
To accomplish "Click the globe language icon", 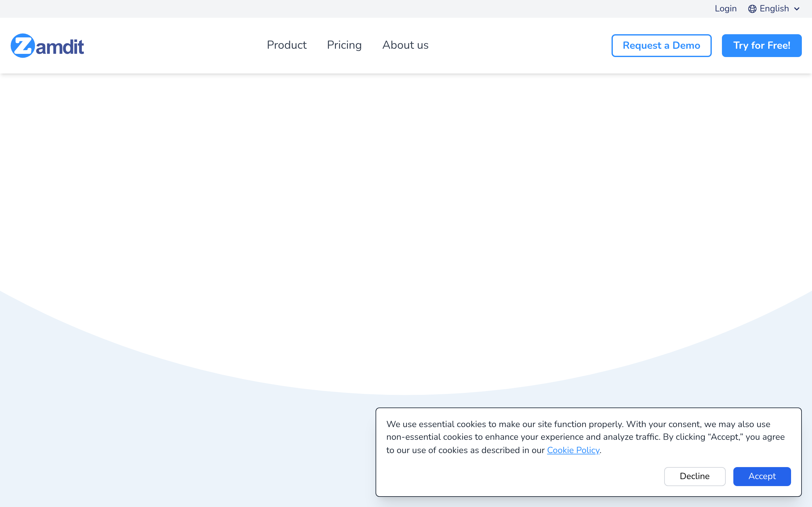I will (752, 9).
